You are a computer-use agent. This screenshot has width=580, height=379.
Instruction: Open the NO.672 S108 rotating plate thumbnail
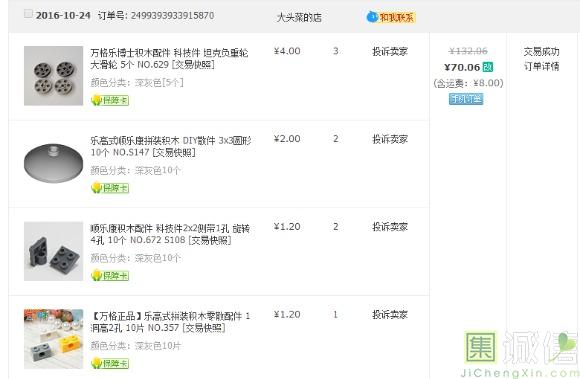pos(54,251)
